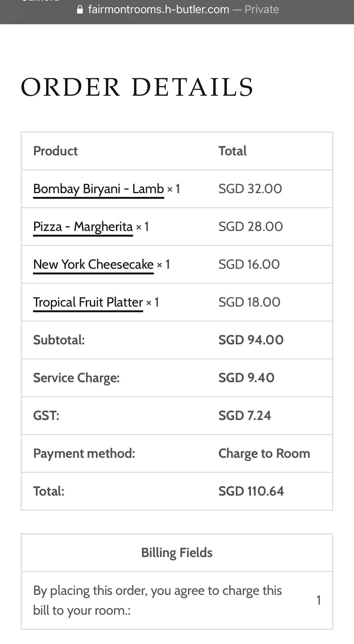The height and width of the screenshot is (644, 354).
Task: Click the Service Charge label
Action: (x=76, y=378)
